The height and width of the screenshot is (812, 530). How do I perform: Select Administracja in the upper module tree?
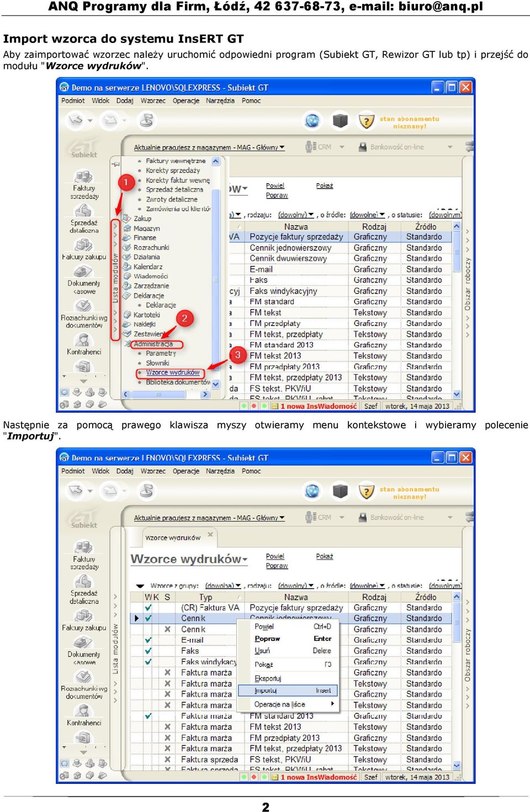point(153,344)
